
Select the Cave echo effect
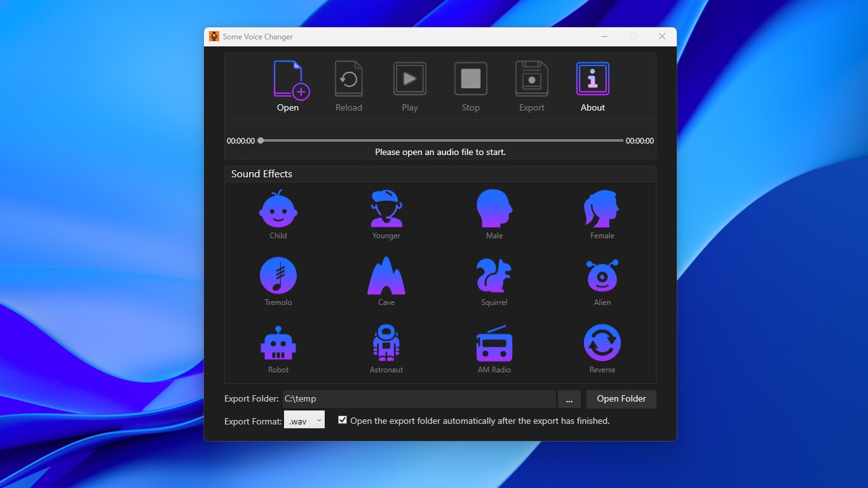(386, 280)
